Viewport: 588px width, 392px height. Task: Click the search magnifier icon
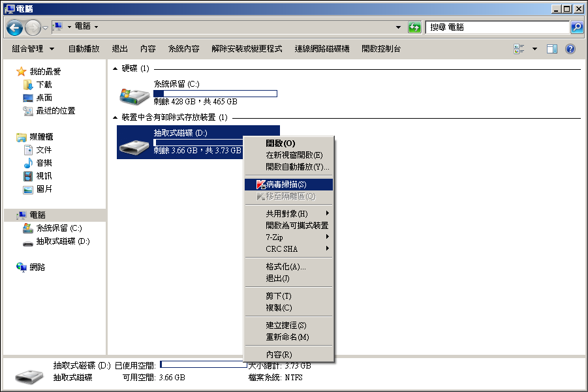[576, 27]
